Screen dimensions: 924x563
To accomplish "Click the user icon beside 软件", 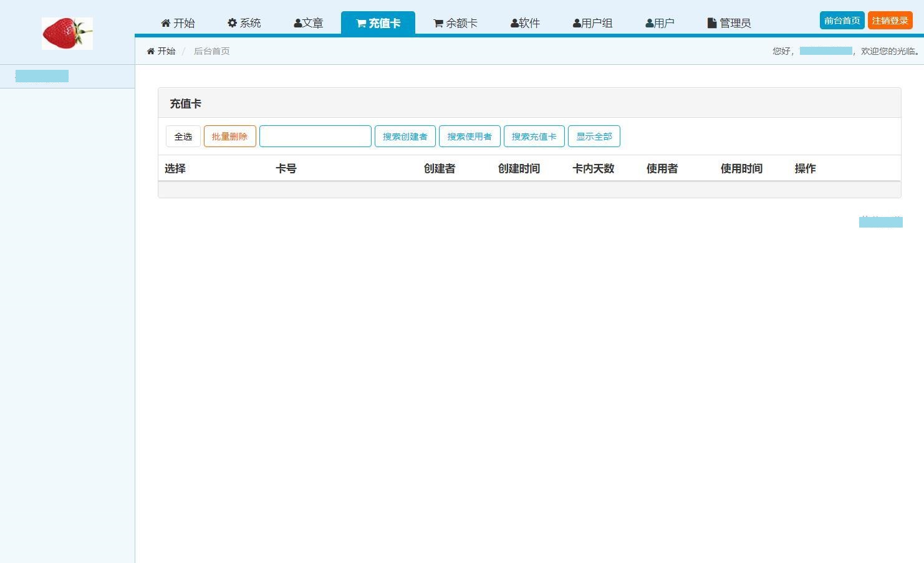I will point(514,23).
